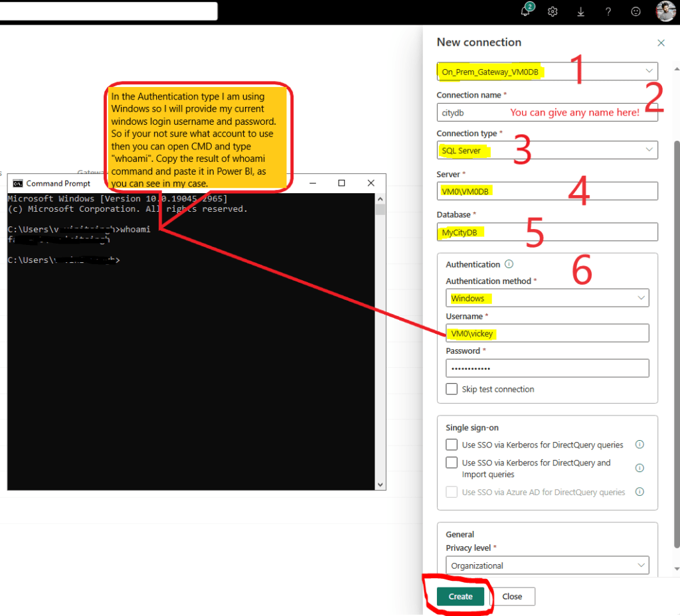Open the Privacy level Organizational dropdown
The image size is (680, 616).
point(547,566)
